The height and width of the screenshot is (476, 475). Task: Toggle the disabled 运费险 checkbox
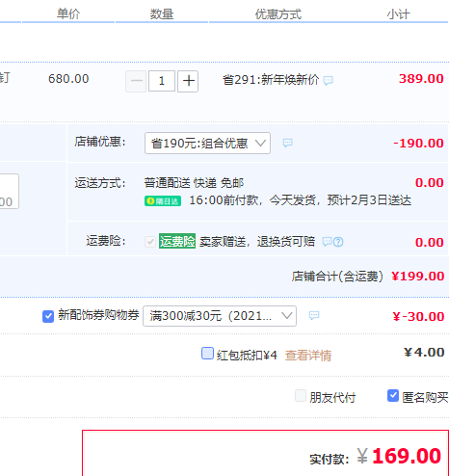(150, 242)
